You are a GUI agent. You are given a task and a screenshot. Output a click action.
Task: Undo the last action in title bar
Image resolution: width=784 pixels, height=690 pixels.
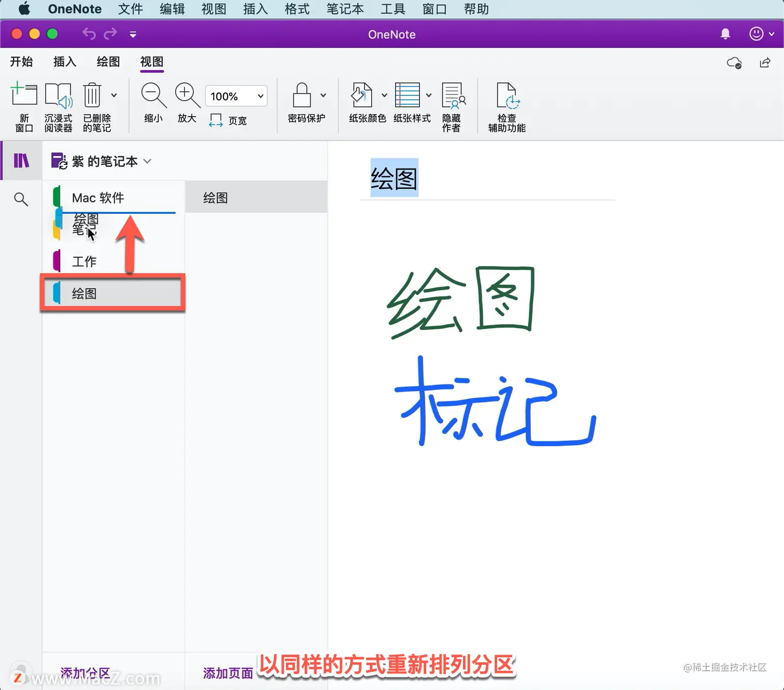89,34
